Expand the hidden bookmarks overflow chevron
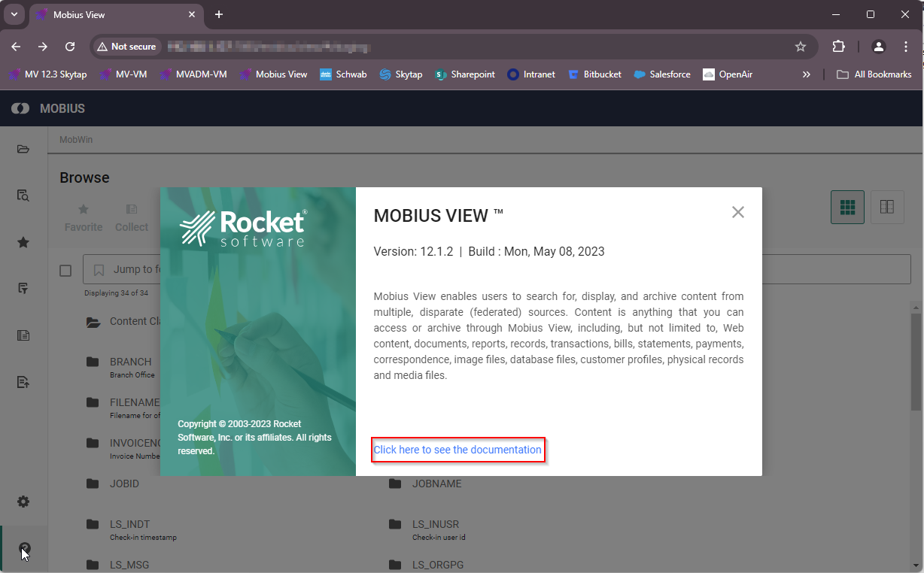 point(807,74)
